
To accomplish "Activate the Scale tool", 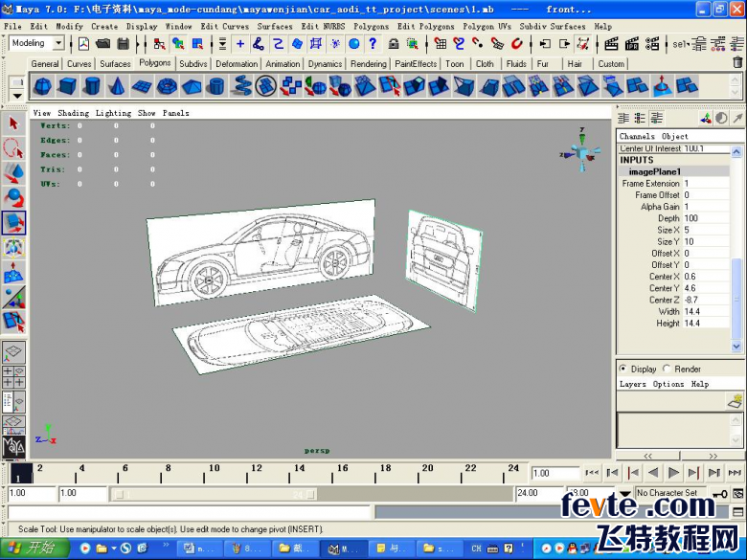I will pos(13,223).
